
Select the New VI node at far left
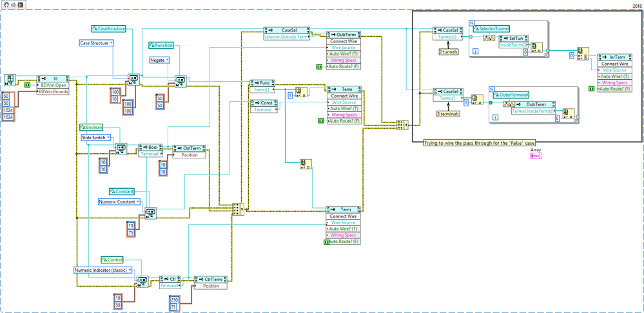click(11, 81)
